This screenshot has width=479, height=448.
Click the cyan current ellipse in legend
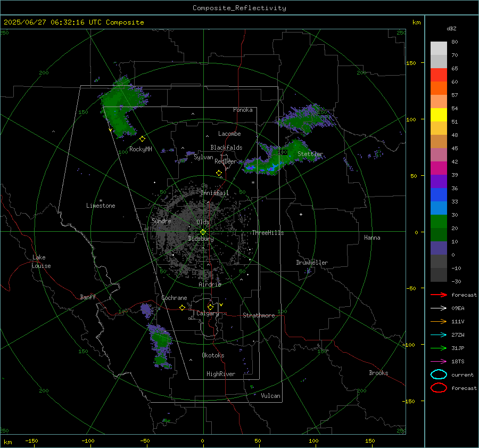(x=439, y=374)
